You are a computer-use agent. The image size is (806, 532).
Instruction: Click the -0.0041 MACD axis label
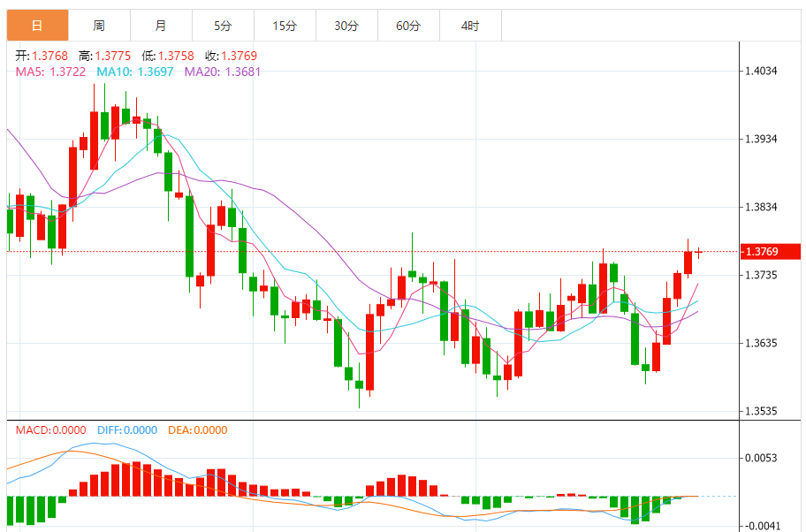(x=761, y=525)
